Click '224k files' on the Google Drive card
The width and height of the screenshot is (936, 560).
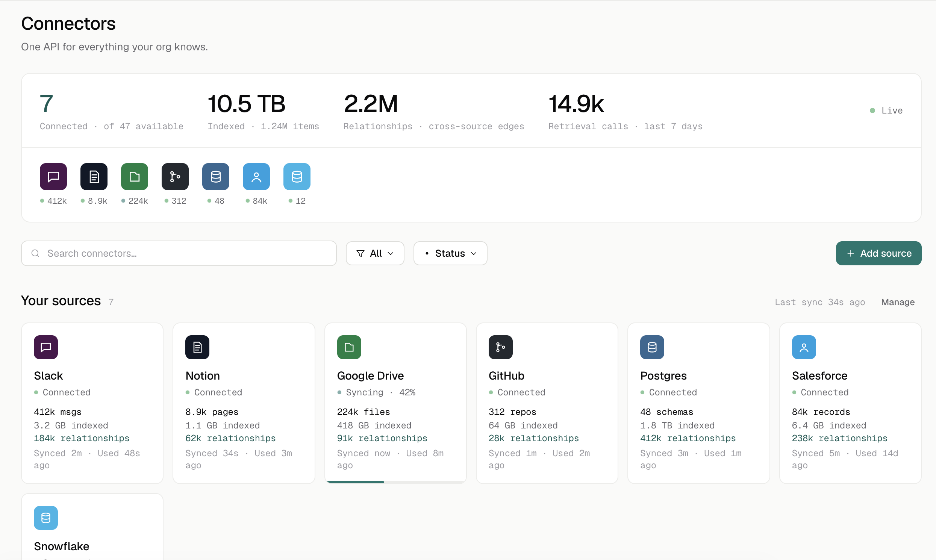363,412
